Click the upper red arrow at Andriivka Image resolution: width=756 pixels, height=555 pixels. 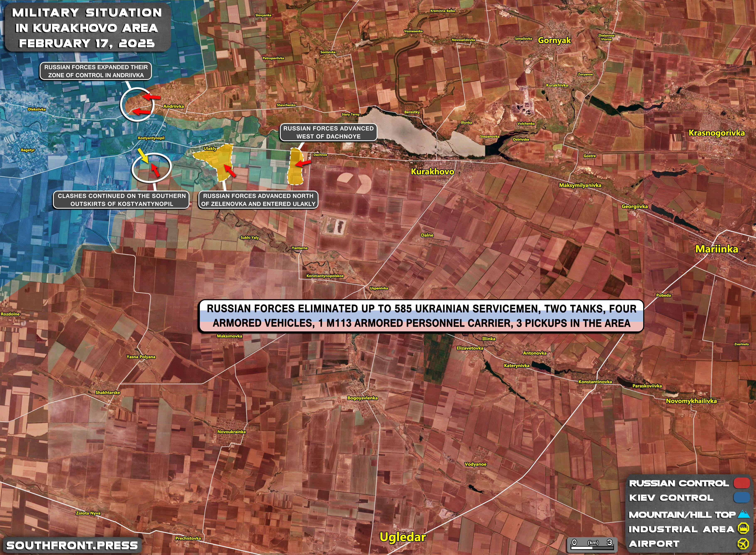(151, 97)
